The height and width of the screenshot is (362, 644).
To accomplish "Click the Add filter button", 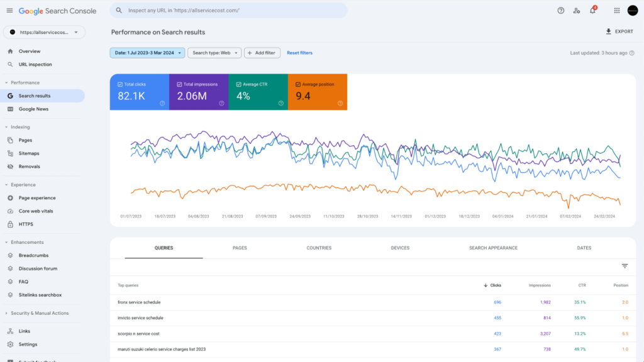I will click(262, 53).
